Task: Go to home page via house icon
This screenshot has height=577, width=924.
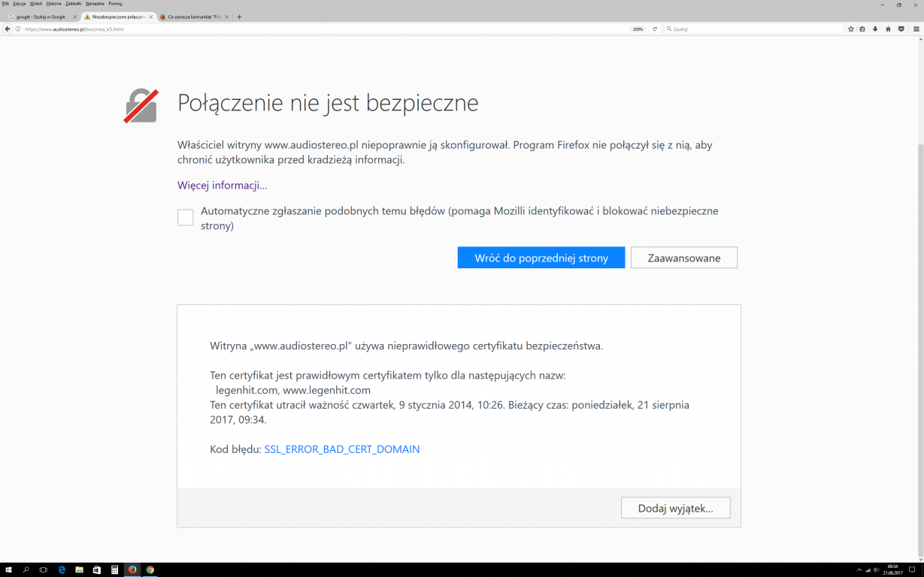Action: (888, 29)
